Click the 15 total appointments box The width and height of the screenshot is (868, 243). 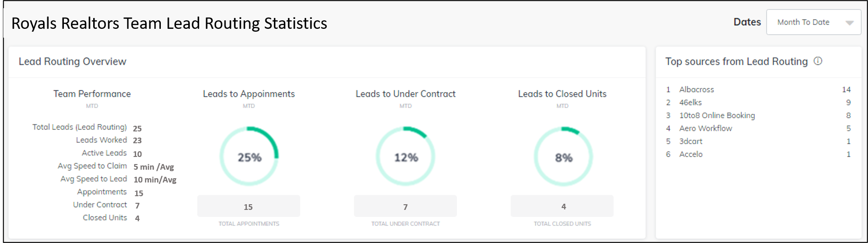coord(249,206)
